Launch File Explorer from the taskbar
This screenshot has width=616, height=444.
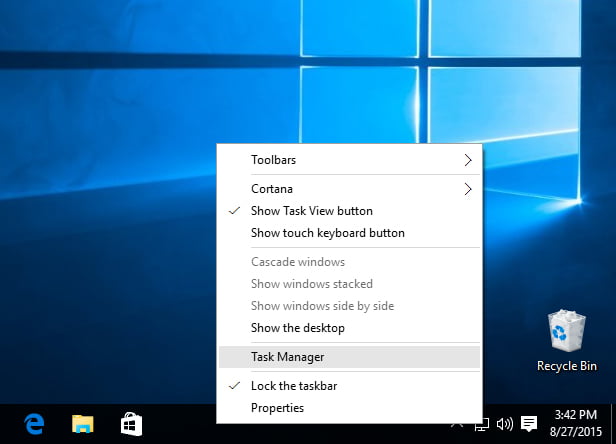click(x=82, y=424)
